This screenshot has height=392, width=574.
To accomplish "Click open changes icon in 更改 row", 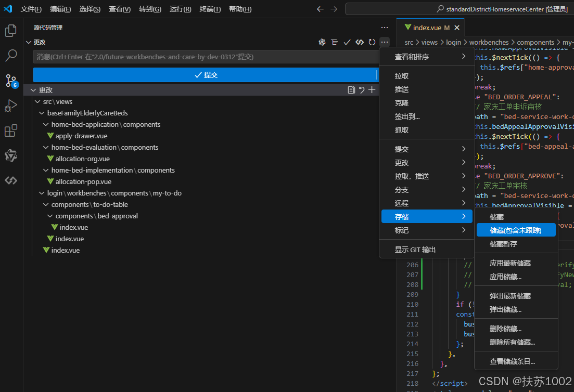I will point(351,90).
